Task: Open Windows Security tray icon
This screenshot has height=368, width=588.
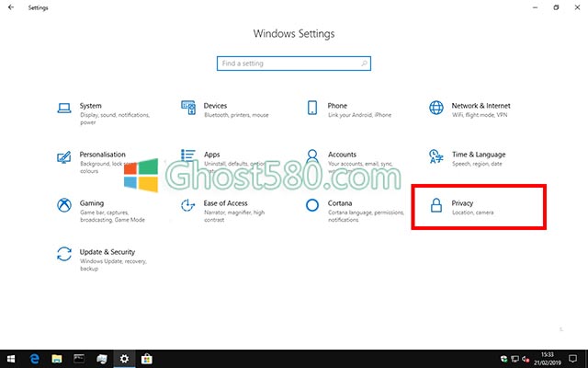Action: click(503, 360)
